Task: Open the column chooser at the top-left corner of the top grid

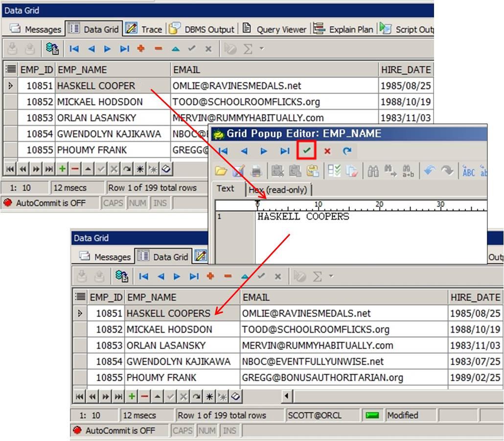Action: [10, 70]
